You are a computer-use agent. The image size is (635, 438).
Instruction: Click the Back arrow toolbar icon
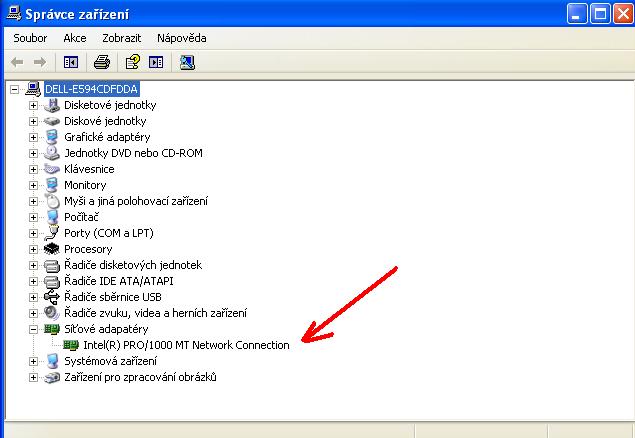pyautogui.click(x=17, y=62)
